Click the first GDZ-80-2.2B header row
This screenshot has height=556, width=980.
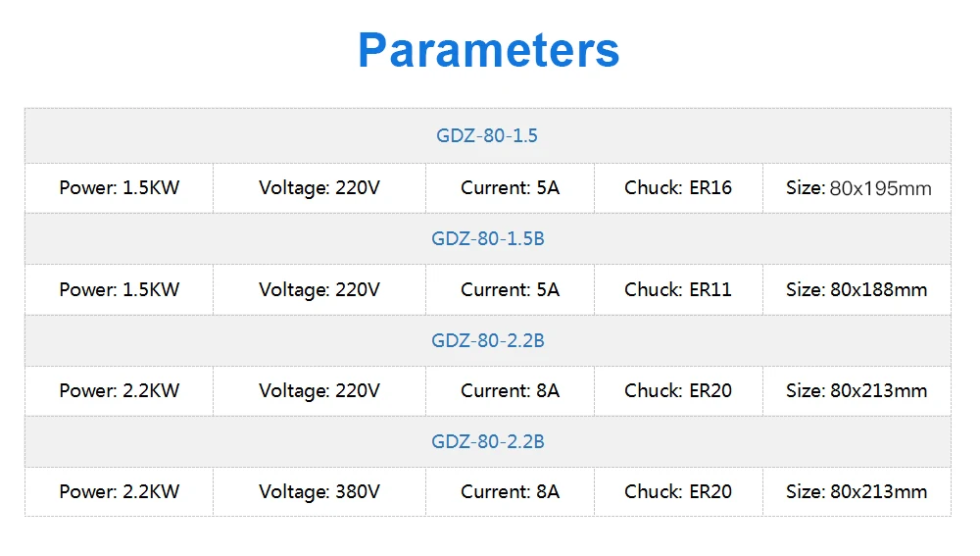pyautogui.click(x=487, y=340)
